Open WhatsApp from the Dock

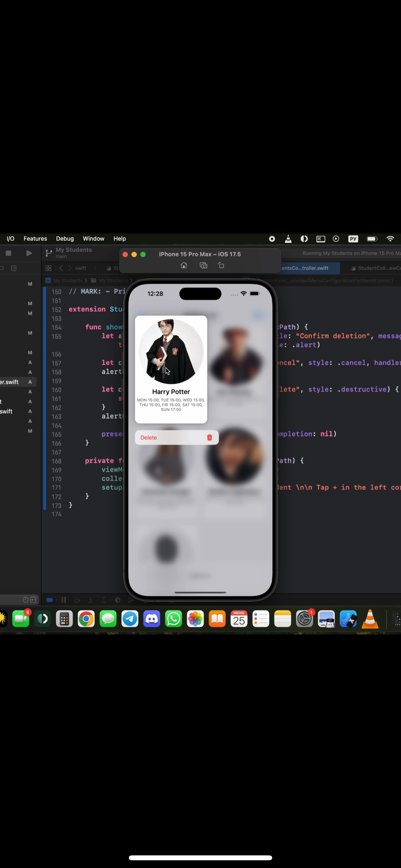173,619
